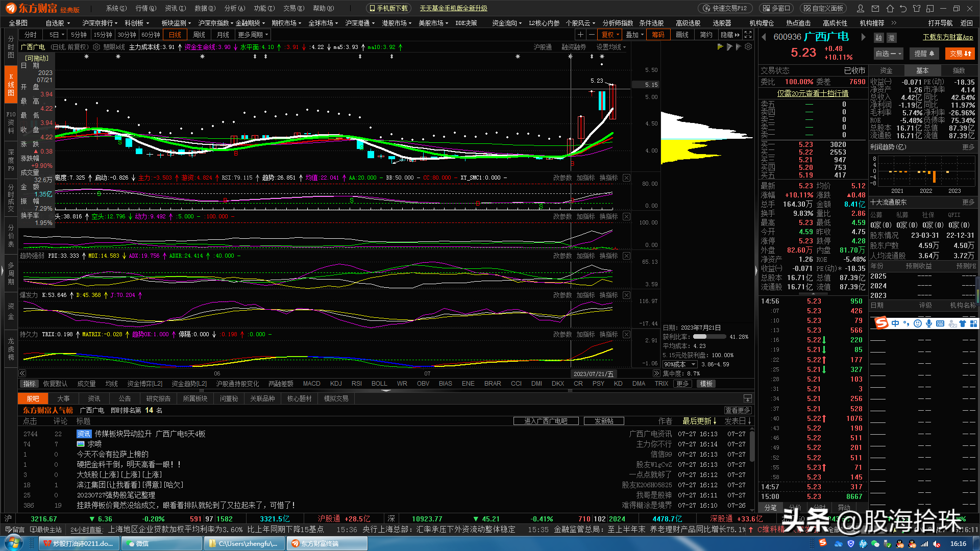
Task: Open 90%成本 cost range dropdown
Action: (x=680, y=364)
